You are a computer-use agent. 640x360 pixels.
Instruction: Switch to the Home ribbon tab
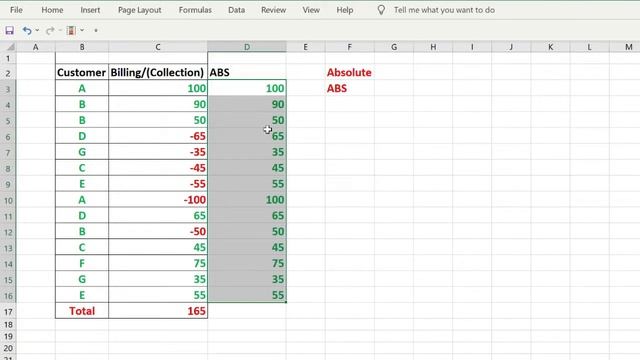pyautogui.click(x=52, y=10)
